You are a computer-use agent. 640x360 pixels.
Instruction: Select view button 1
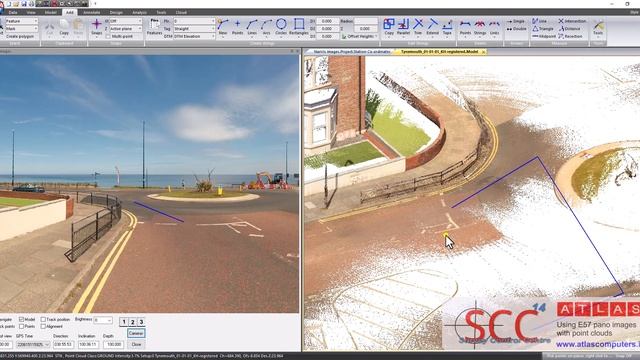124,322
